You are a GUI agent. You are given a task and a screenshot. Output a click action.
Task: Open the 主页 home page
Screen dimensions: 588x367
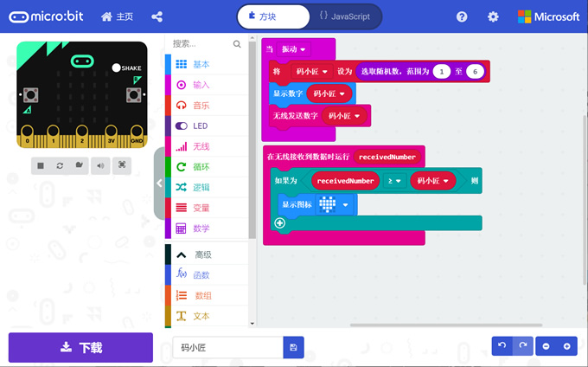click(x=117, y=16)
